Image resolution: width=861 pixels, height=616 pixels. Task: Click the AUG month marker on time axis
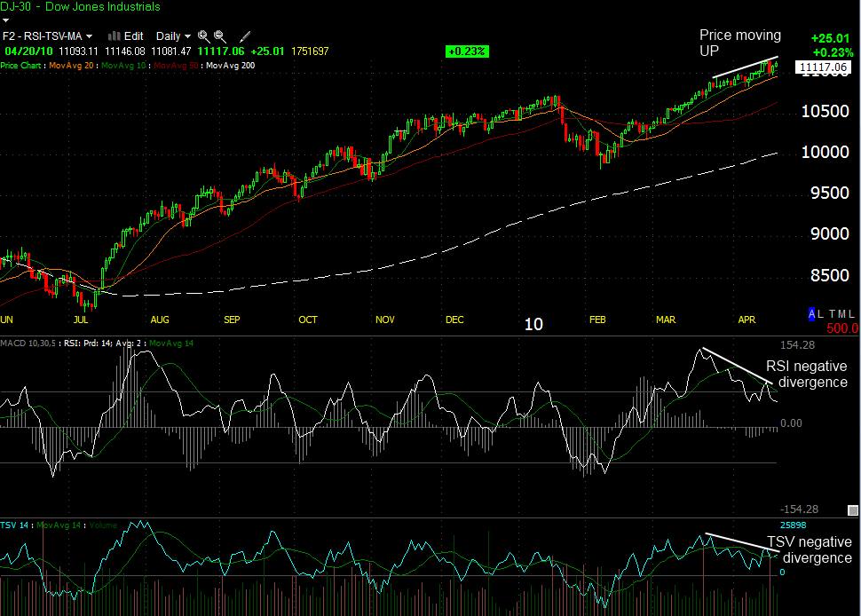point(160,320)
